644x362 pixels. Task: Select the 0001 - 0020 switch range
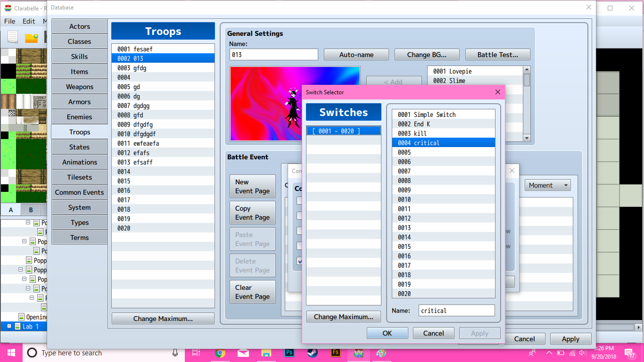pyautogui.click(x=343, y=131)
